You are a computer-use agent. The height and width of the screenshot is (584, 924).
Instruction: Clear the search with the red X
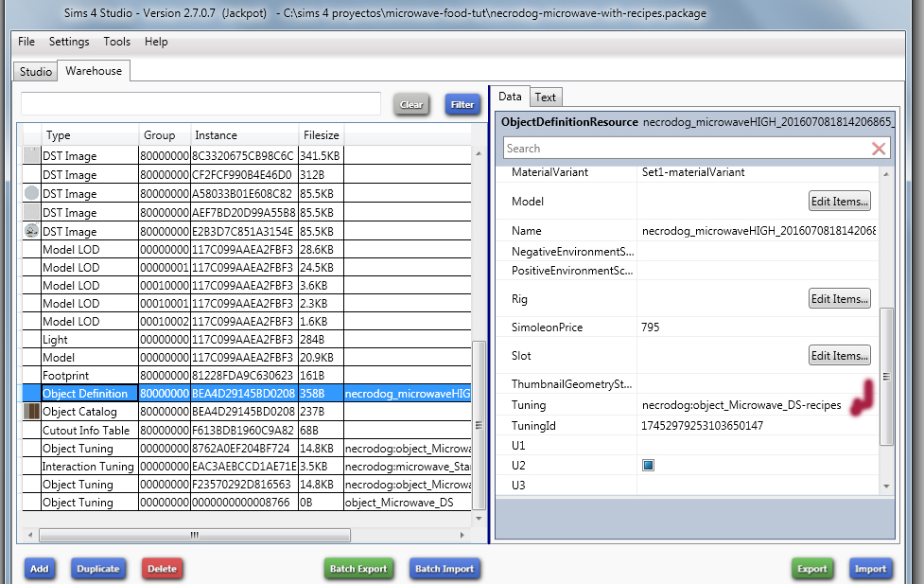tap(879, 149)
